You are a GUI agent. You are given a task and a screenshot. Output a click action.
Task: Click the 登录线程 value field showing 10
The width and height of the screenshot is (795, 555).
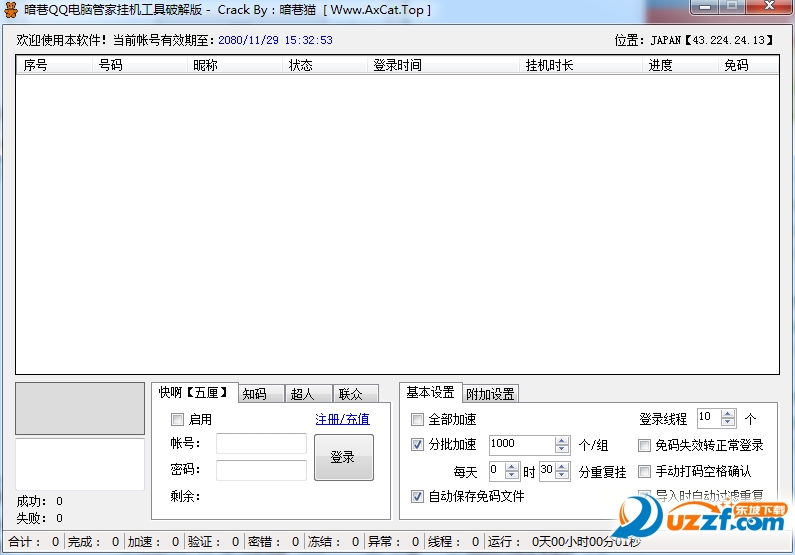coord(709,418)
